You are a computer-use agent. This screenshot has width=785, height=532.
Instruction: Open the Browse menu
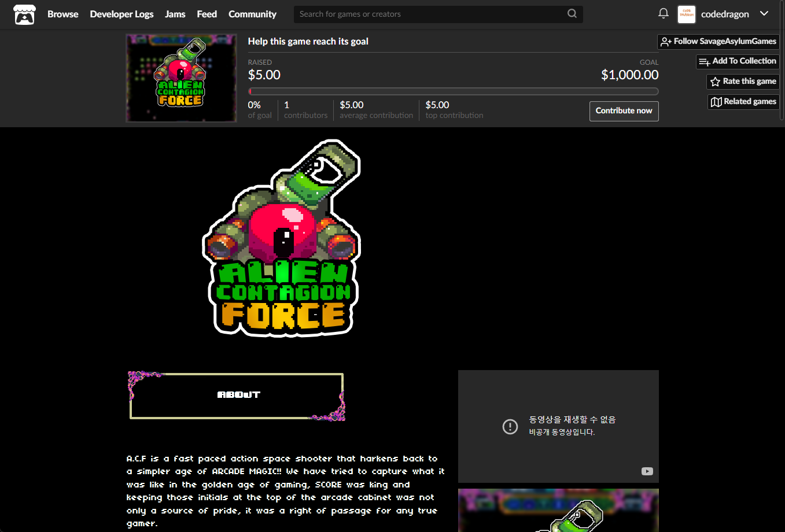click(x=62, y=14)
